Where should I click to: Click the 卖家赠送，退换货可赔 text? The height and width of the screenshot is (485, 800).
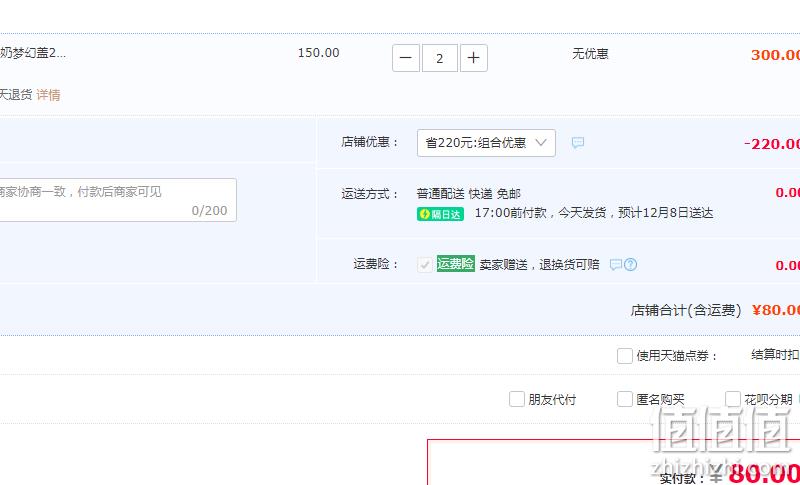539,265
